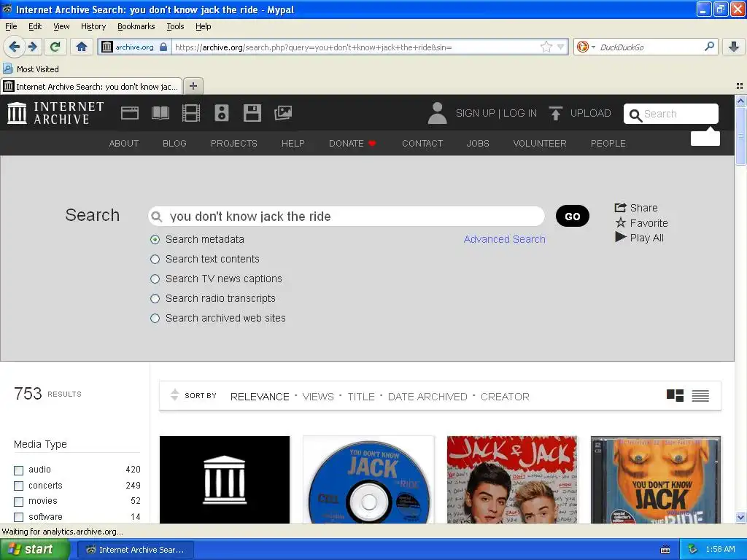Click the Favorite star icon
The width and height of the screenshot is (747, 560).
[x=620, y=222]
